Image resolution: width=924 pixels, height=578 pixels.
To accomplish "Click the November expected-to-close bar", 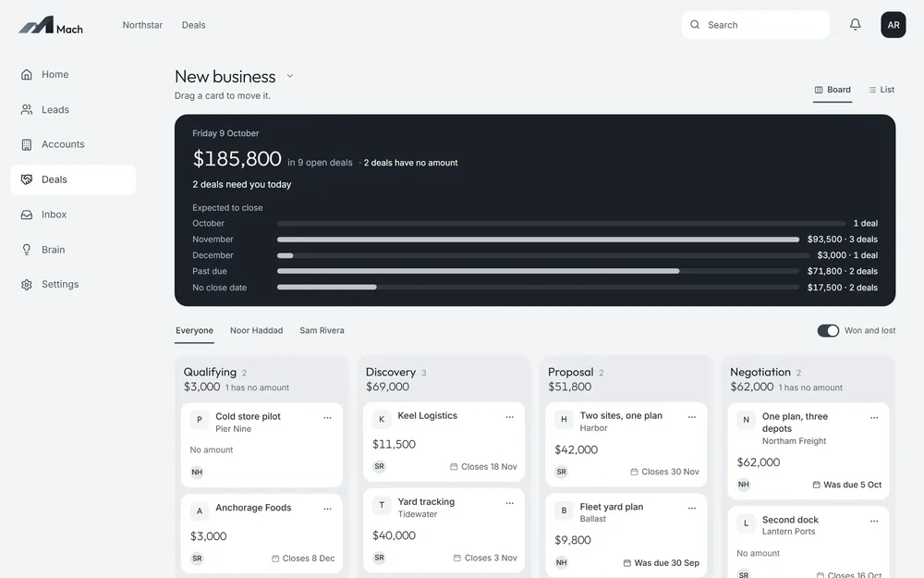I will [538, 240].
